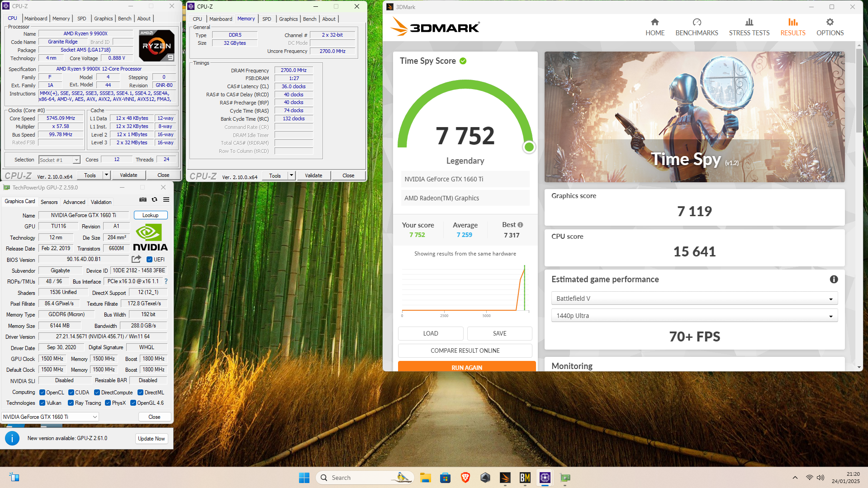Click the BIOS export share icon in GPU-Z
Viewport: 868px width, 488px height.
click(x=136, y=259)
